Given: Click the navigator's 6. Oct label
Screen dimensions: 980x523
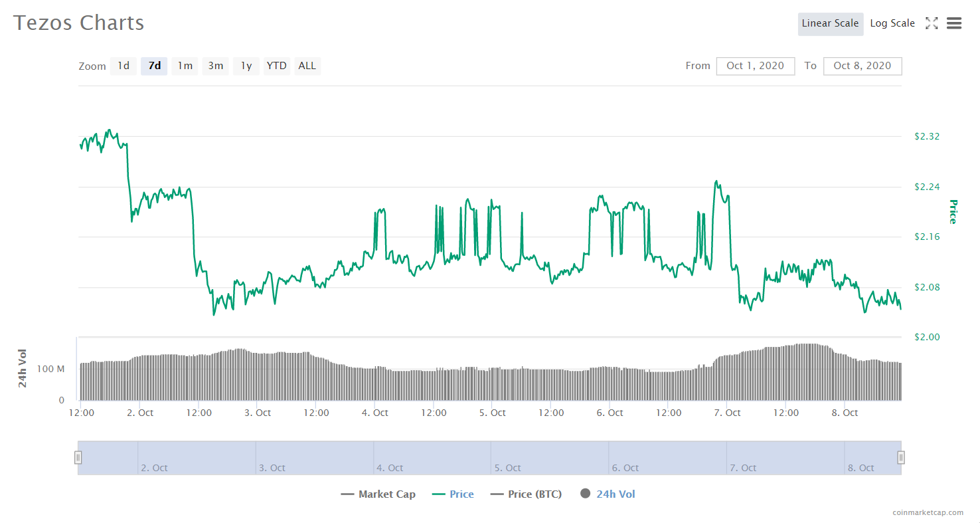Looking at the screenshot, I should 627,468.
